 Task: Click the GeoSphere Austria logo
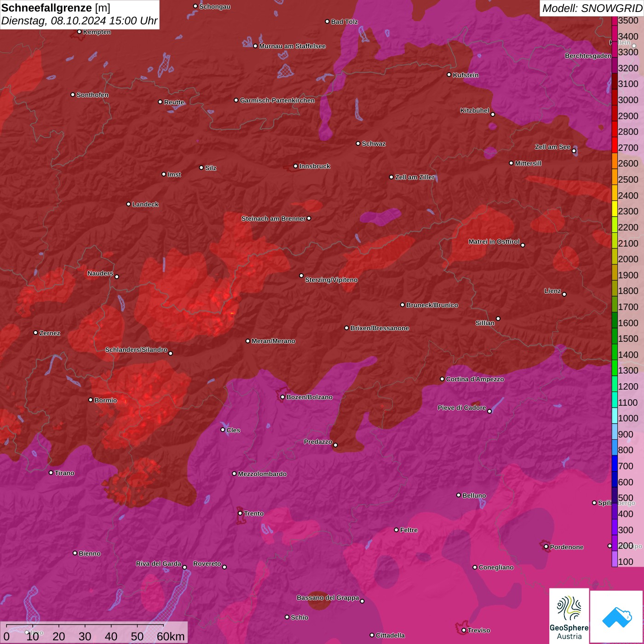pos(569,615)
